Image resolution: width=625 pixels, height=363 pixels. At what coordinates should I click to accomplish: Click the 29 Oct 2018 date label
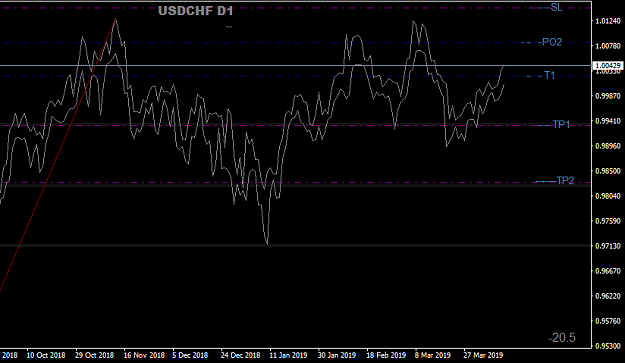94,355
